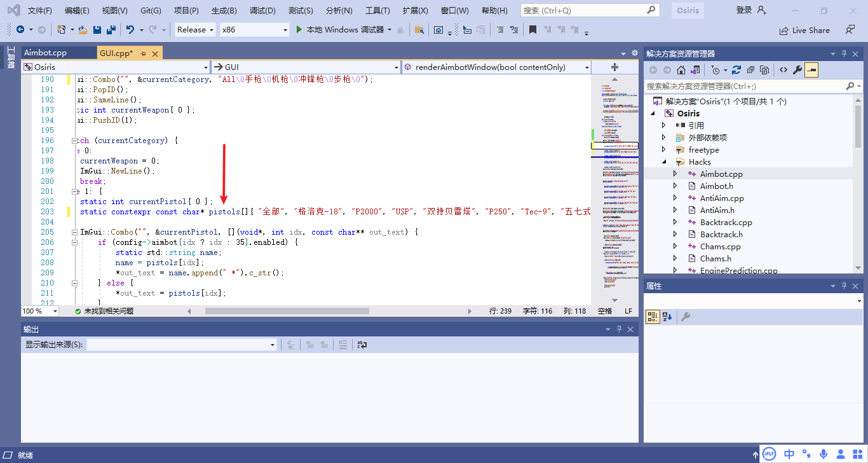Screen dimensions: 868x463
Task: Click the Live Share button
Action: point(804,30)
